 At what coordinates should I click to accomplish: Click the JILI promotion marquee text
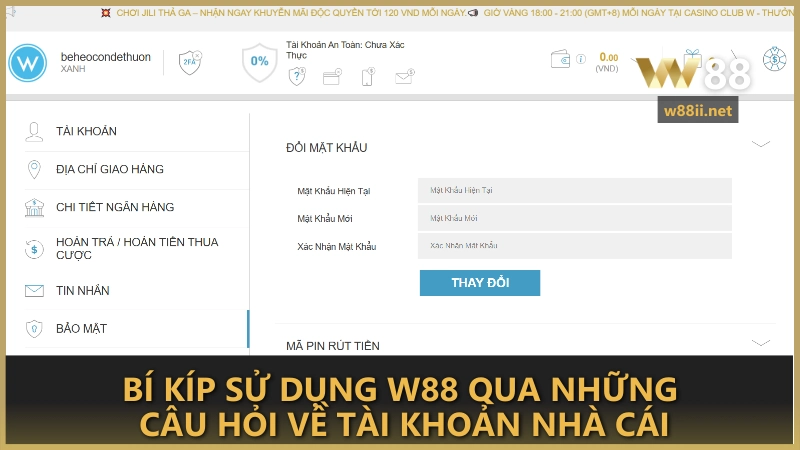291,13
